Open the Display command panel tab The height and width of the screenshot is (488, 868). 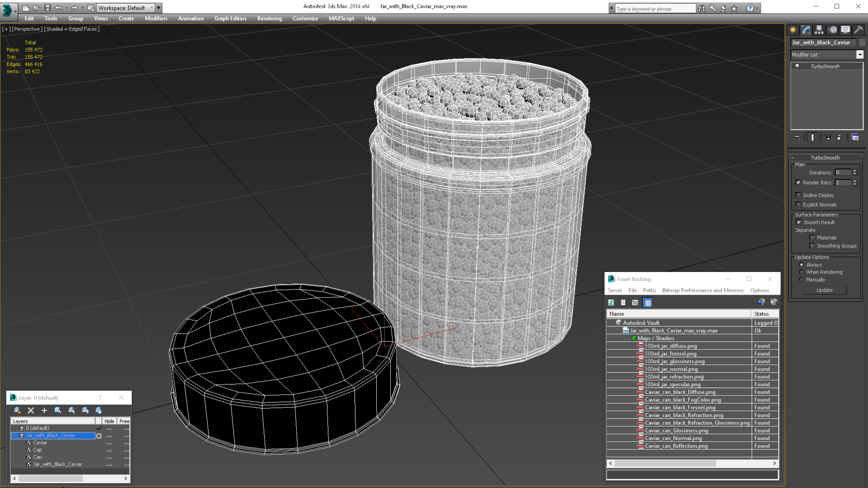pyautogui.click(x=845, y=30)
